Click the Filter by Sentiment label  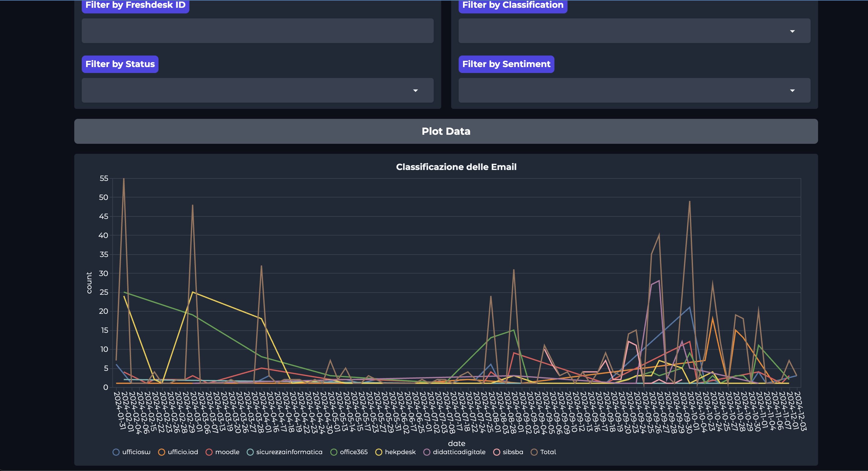tap(506, 64)
